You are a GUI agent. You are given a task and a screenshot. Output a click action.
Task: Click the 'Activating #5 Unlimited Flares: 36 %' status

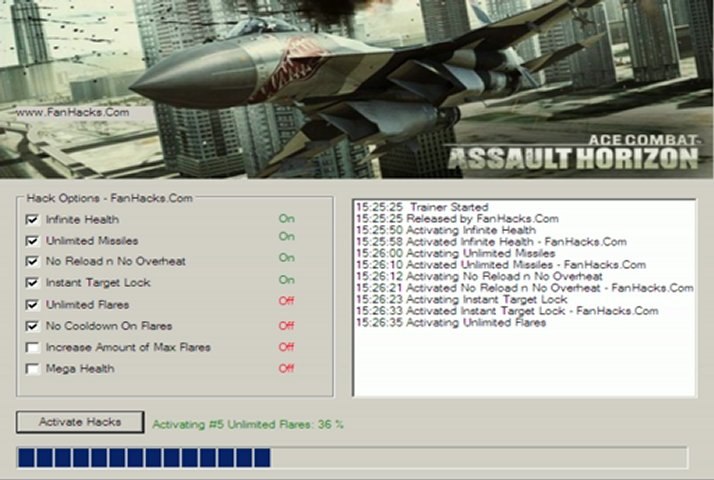[248, 424]
